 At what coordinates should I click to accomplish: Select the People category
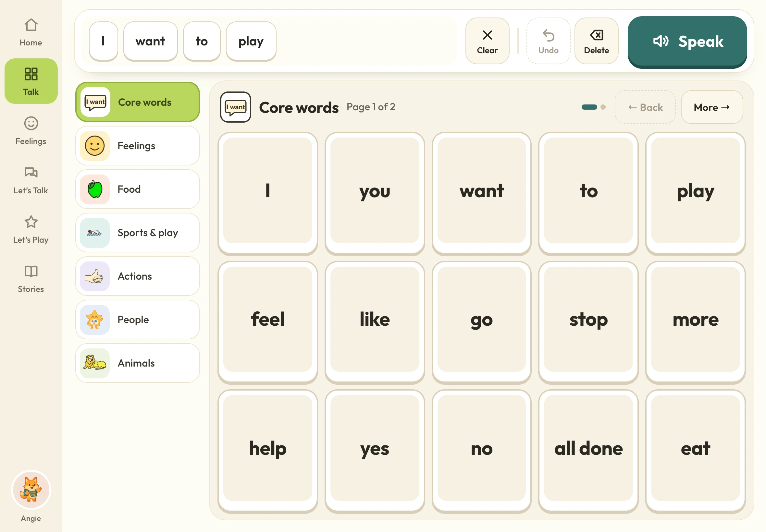tap(137, 319)
